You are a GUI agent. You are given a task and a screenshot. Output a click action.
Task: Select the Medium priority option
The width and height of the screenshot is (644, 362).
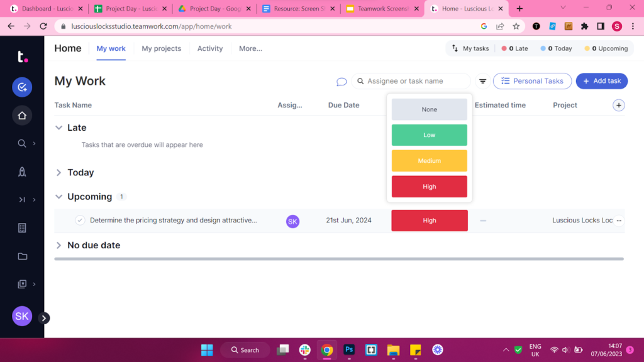(x=429, y=160)
